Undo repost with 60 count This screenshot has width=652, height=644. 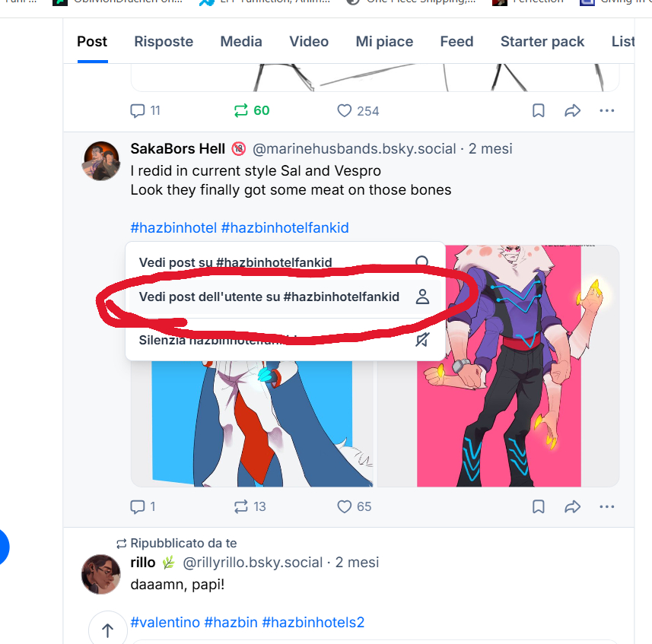tap(241, 111)
